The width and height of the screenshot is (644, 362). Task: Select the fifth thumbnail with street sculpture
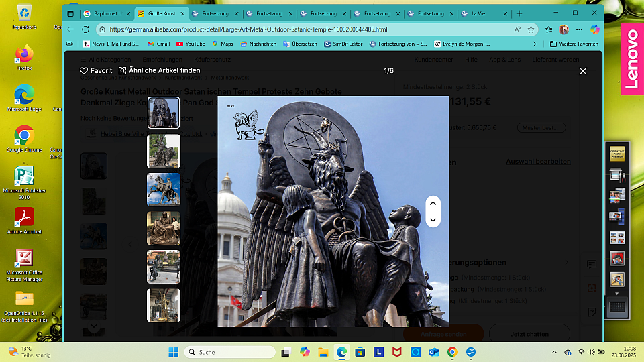(164, 267)
